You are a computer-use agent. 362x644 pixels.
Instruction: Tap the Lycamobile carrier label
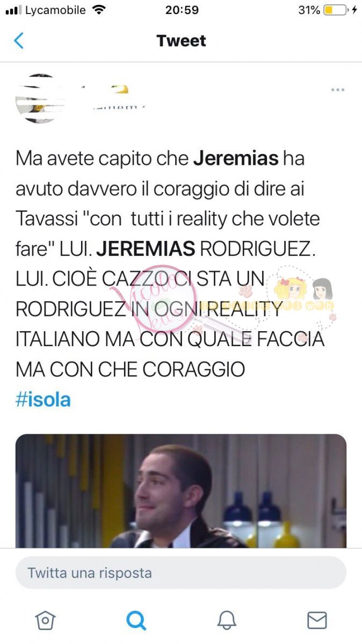55,10
